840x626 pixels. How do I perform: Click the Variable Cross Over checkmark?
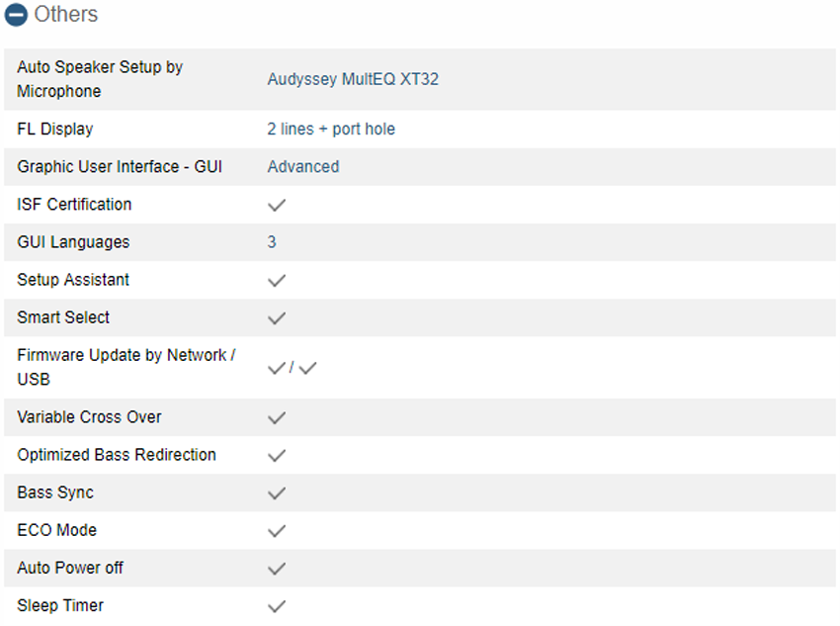[277, 417]
